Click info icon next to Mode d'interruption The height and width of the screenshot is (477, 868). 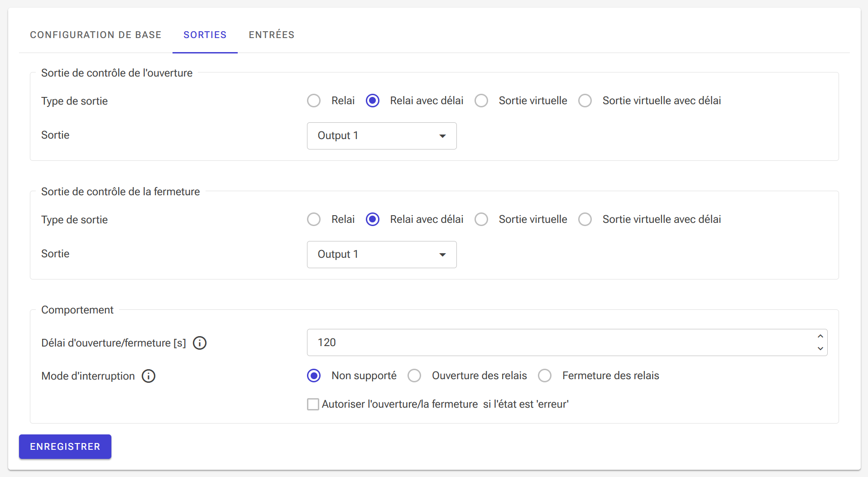(x=149, y=376)
